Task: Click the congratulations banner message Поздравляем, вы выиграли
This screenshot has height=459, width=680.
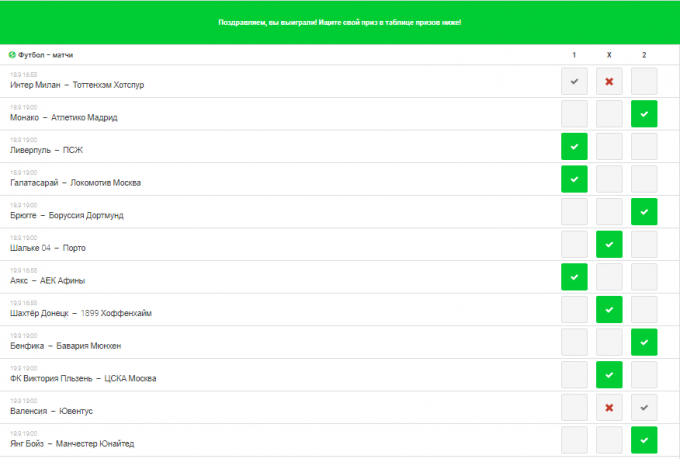Action: [340, 22]
